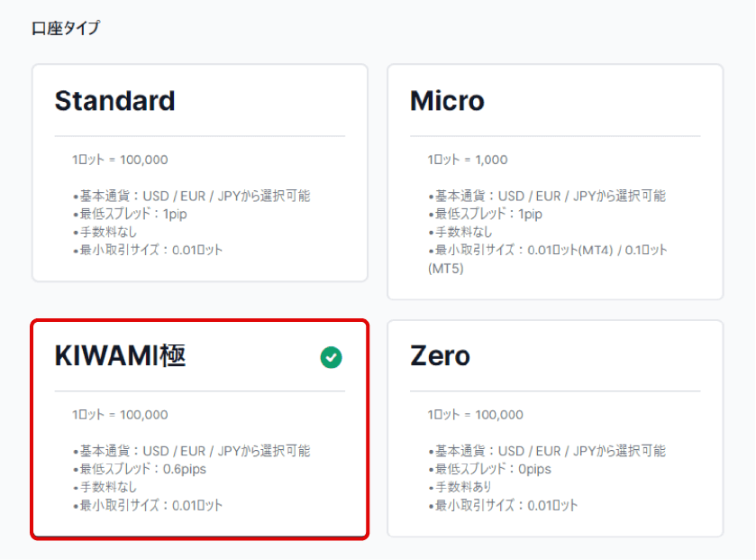
Task: Click the 口座タイプ section heading
Action: click(66, 28)
